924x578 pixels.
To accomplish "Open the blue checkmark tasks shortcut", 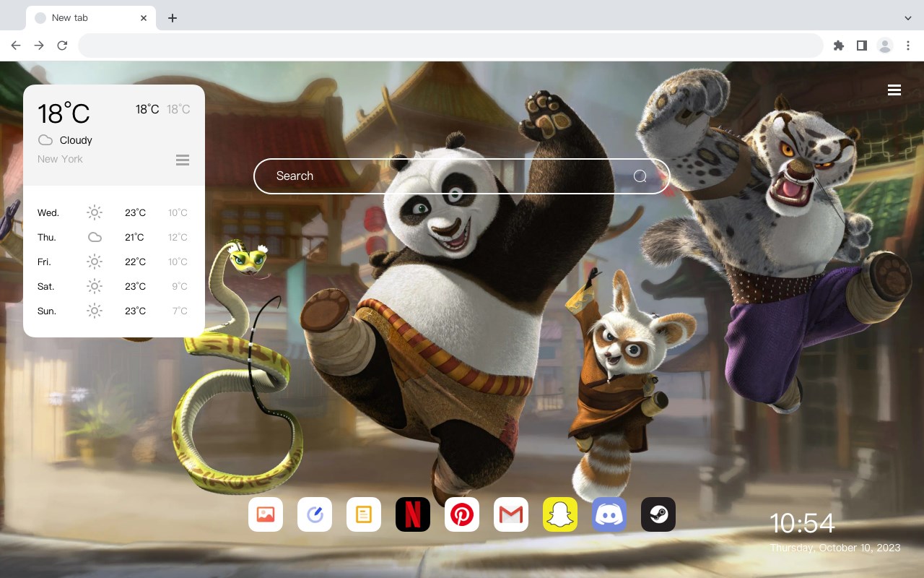I will [315, 514].
